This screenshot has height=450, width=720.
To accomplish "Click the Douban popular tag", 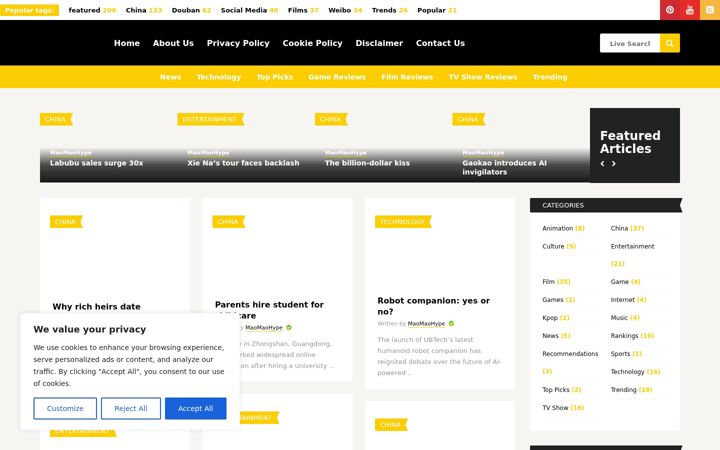I will pyautogui.click(x=191, y=10).
